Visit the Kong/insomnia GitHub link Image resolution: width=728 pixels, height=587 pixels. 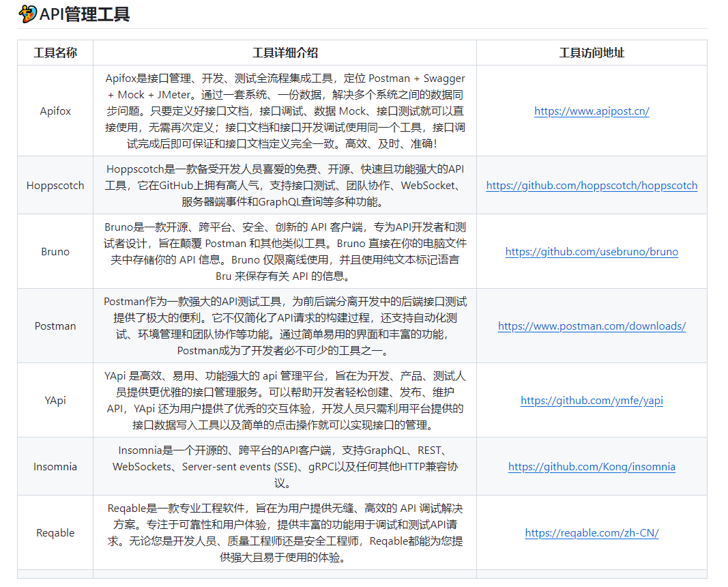(592, 466)
